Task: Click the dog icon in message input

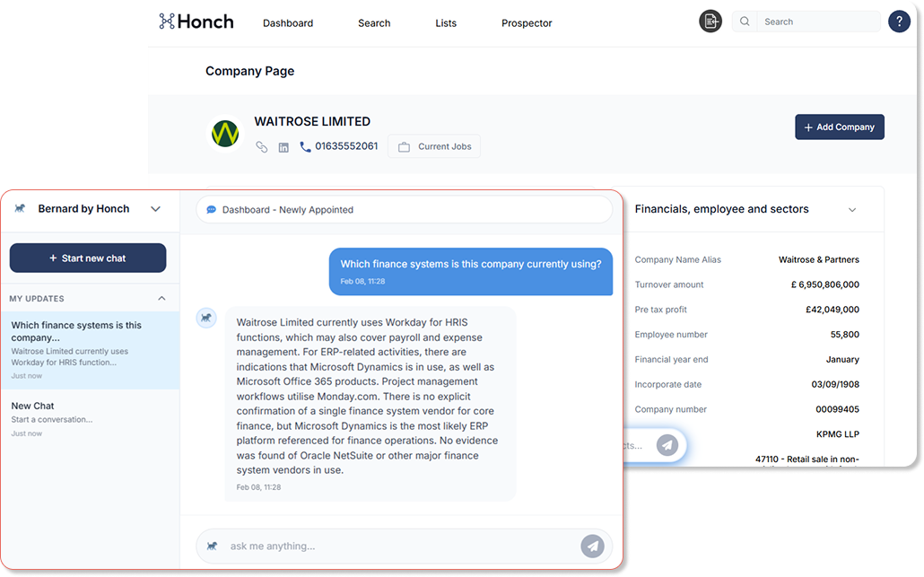Action: pyautogui.click(x=212, y=546)
